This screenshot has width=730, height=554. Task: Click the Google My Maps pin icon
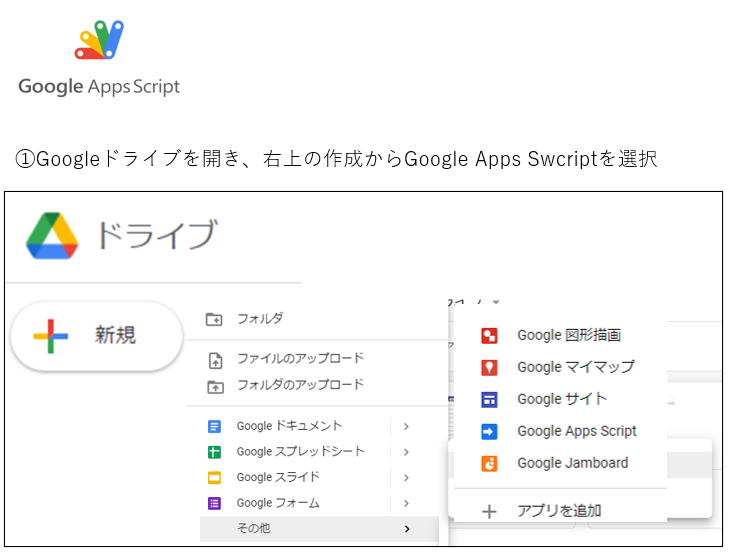click(489, 368)
